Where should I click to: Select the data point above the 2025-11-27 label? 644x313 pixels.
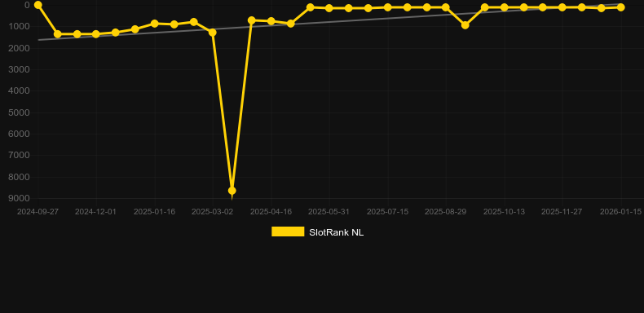click(x=562, y=7)
